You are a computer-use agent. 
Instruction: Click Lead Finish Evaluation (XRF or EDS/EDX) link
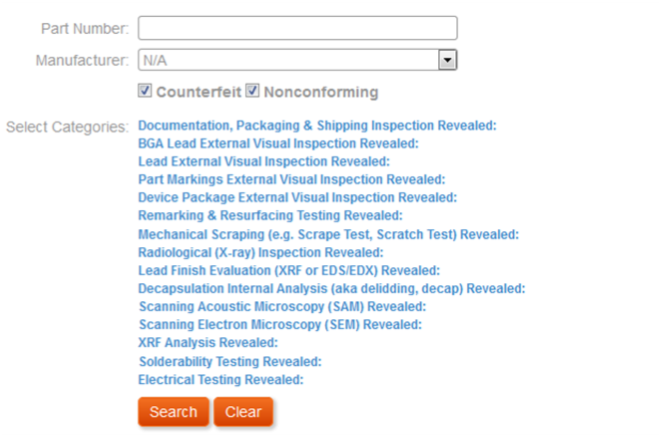pos(289,270)
